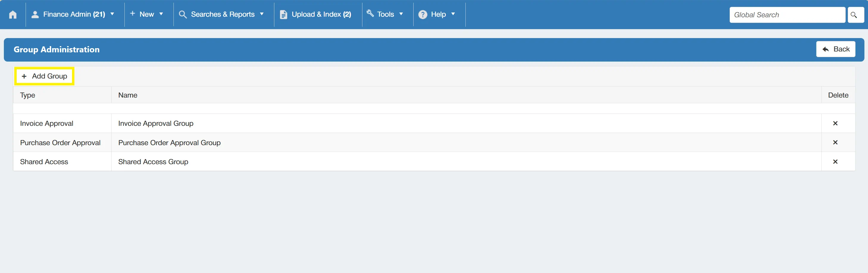Click the document icon beside Upload & Index
The width and height of the screenshot is (868, 273).
283,15
